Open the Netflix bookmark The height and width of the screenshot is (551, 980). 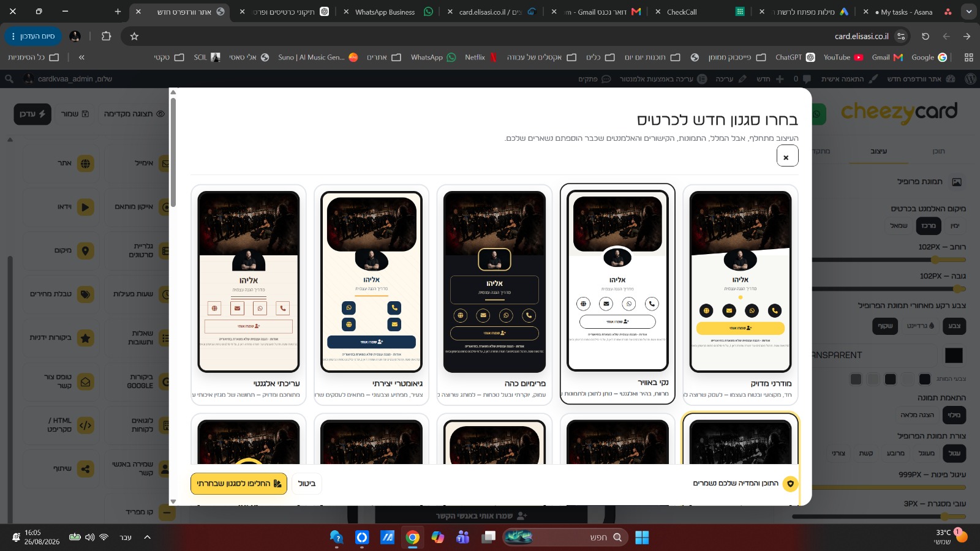481,58
